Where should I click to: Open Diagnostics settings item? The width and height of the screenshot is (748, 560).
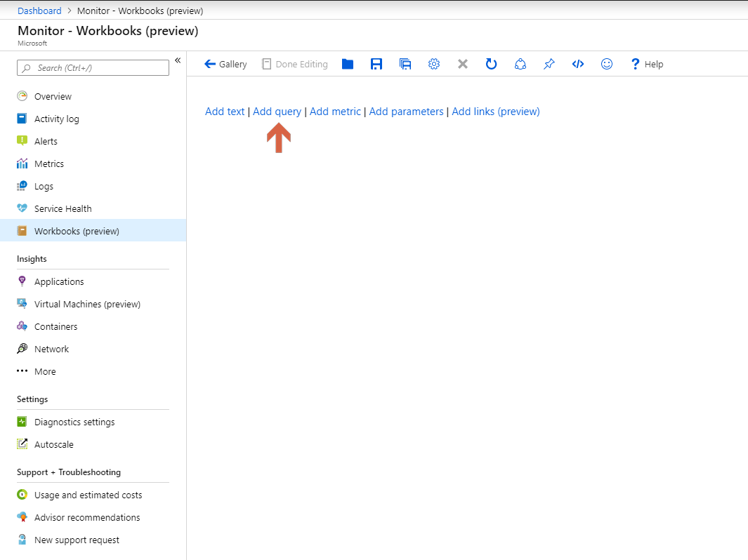(x=93, y=422)
